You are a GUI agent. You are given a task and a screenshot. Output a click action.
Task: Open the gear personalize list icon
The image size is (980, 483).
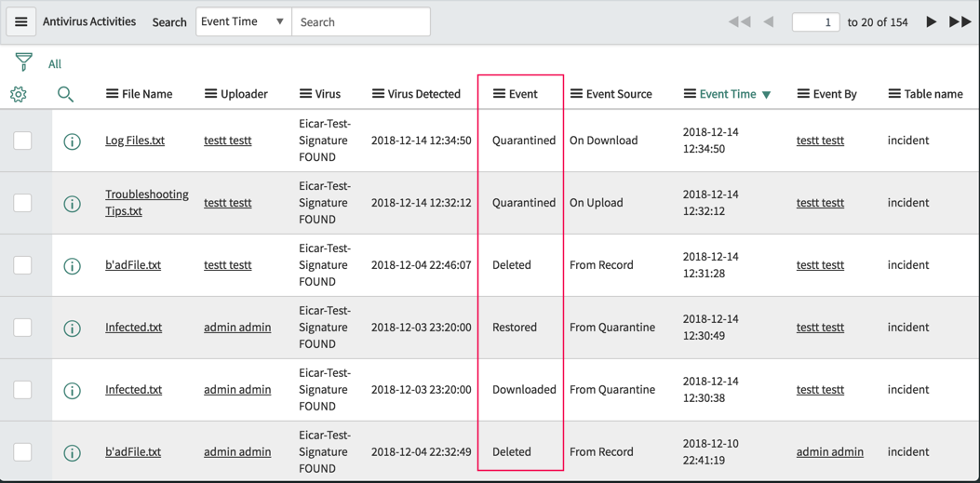[x=18, y=94]
